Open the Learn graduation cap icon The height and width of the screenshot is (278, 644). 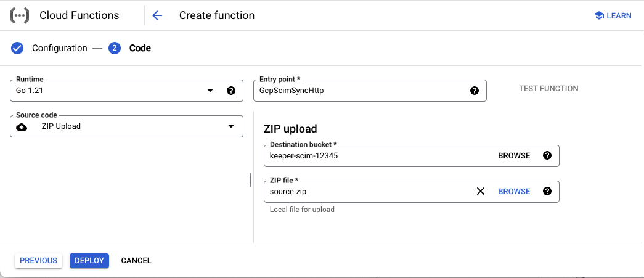click(598, 15)
